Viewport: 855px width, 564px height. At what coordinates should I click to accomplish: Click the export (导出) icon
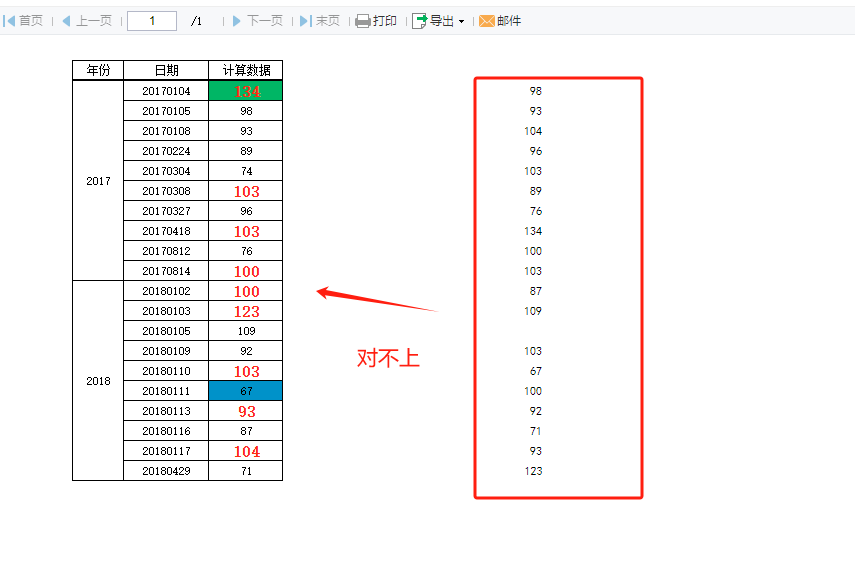tap(419, 21)
